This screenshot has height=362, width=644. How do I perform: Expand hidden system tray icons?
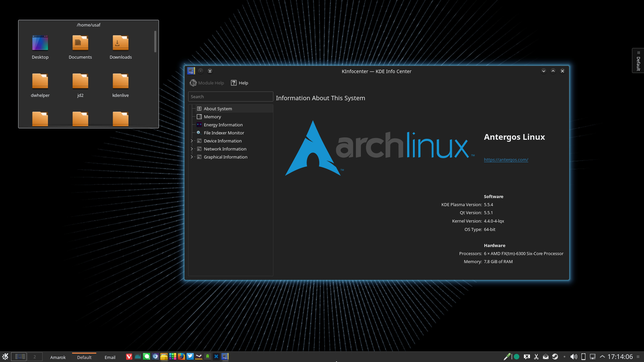click(x=602, y=357)
